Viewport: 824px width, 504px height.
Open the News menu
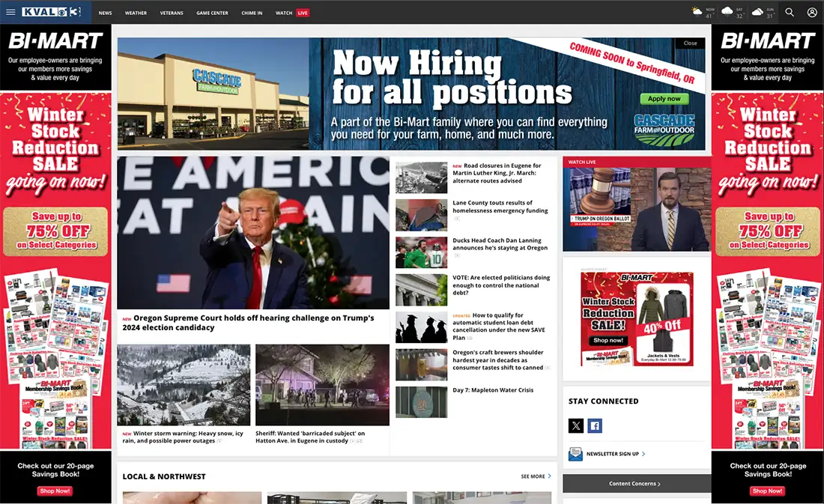[105, 13]
